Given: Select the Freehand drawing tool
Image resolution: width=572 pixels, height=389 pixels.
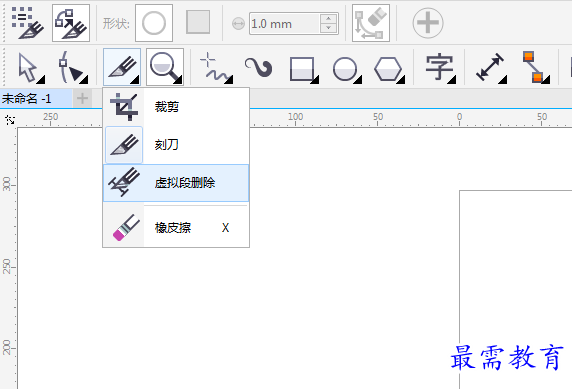Looking at the screenshot, I should (216, 68).
